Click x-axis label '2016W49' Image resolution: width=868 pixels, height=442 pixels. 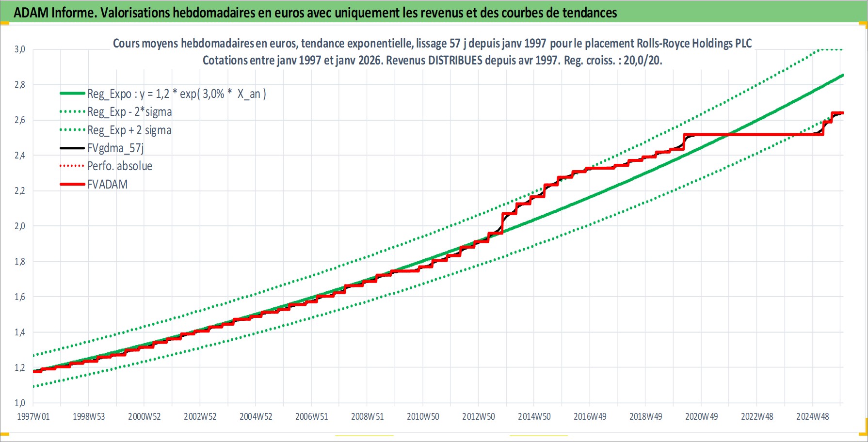pyautogui.click(x=590, y=417)
